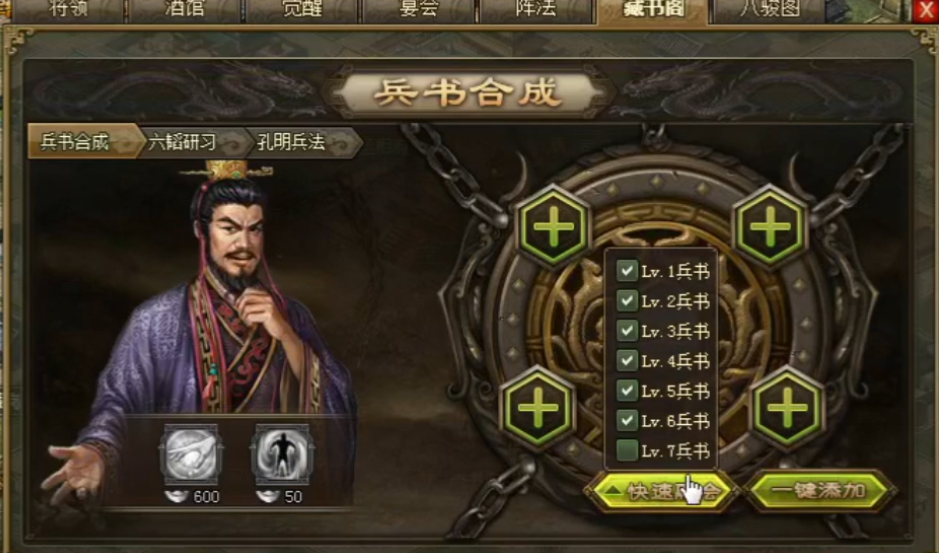Toggle the Lv. 5兵书 checkbox

tap(627, 391)
